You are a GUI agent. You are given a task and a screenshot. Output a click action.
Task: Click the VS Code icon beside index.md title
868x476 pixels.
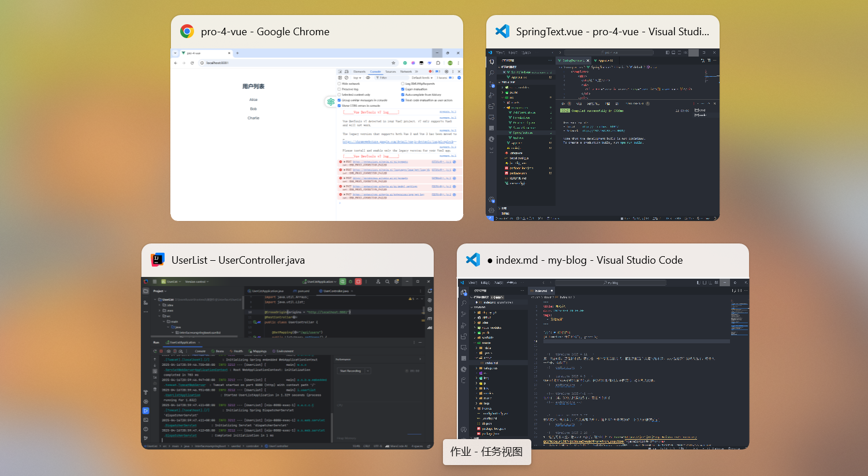point(473,260)
